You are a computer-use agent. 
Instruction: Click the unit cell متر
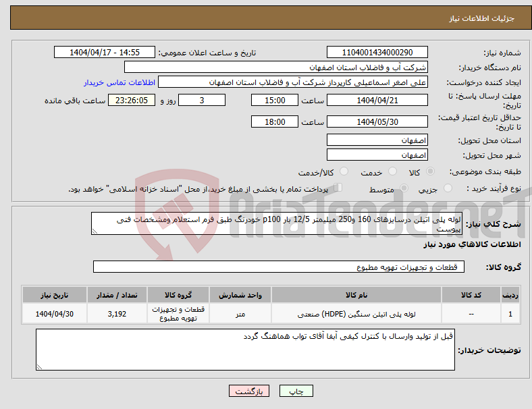pyautogui.click(x=240, y=314)
